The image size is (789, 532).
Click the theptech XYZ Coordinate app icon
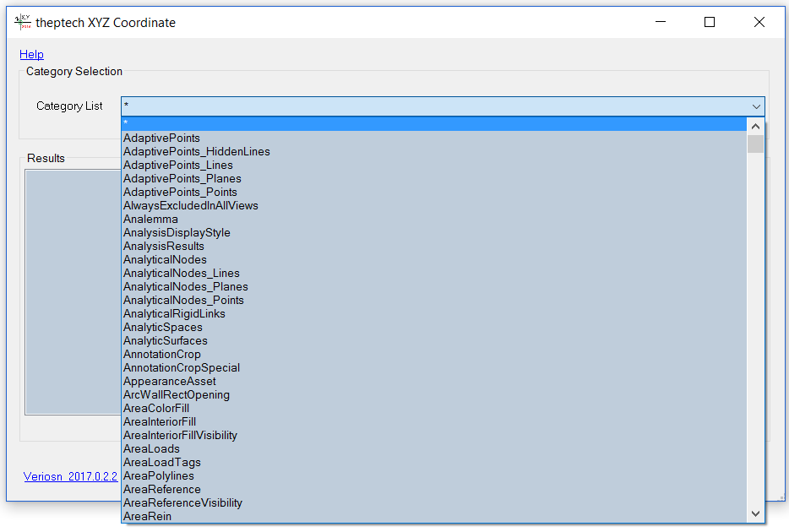[x=23, y=22]
